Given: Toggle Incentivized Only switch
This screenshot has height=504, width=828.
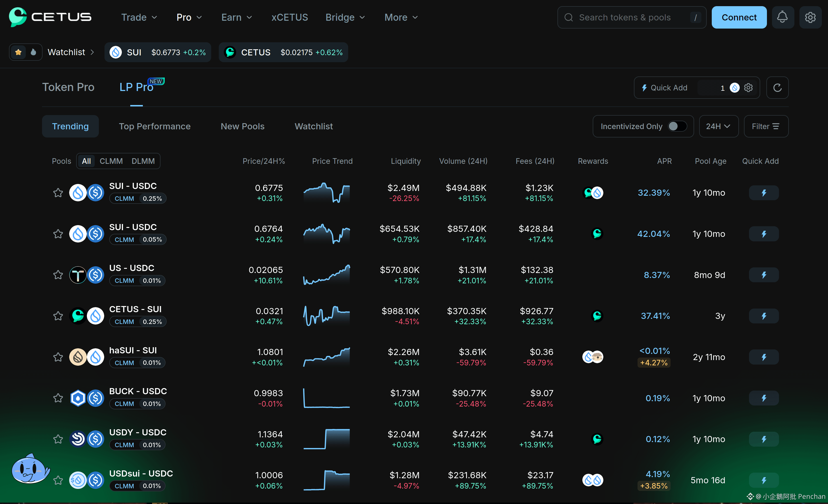Looking at the screenshot, I should 678,126.
